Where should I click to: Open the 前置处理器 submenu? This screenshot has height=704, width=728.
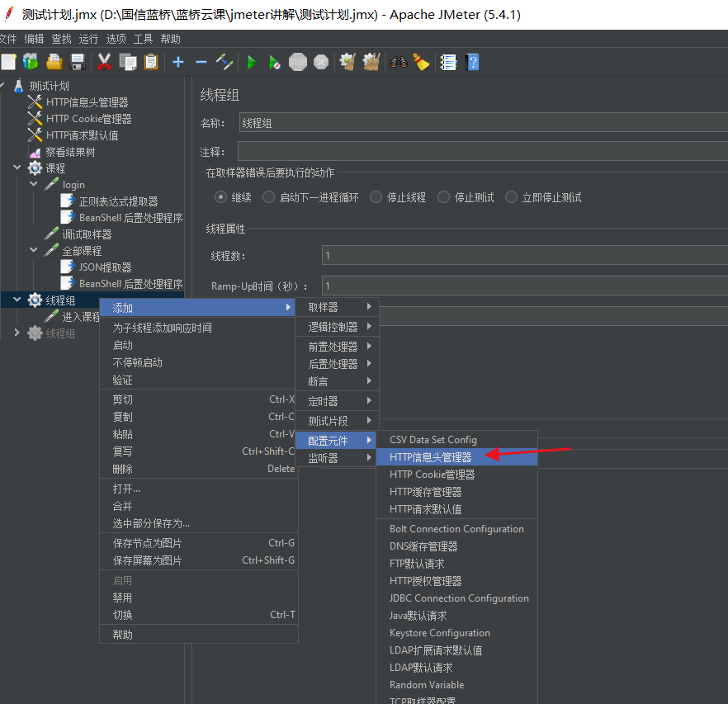coord(338,347)
